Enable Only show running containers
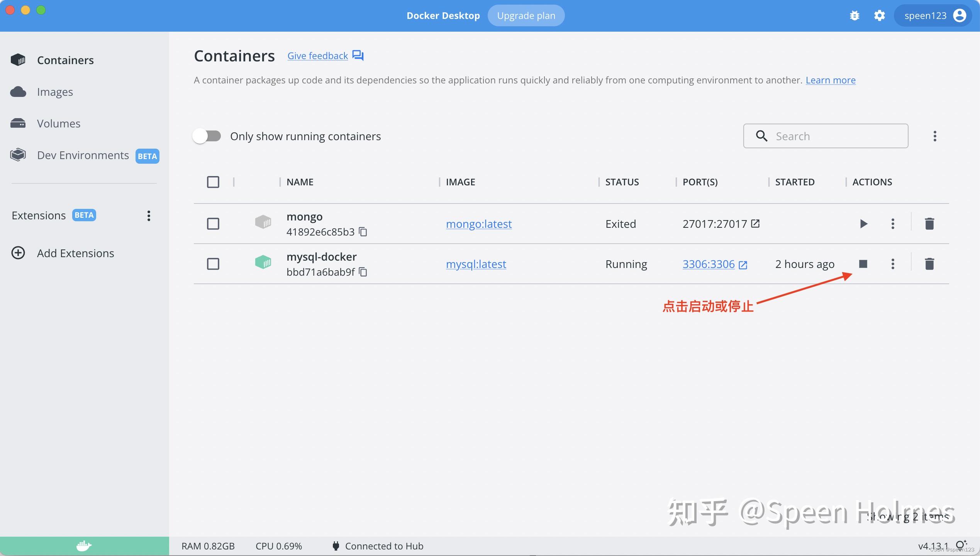This screenshot has width=980, height=556. click(207, 136)
